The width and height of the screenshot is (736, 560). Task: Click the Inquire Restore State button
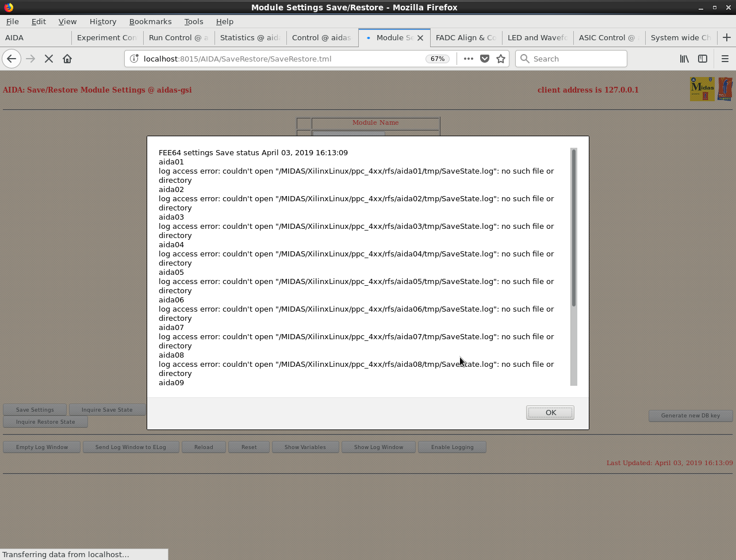point(45,422)
